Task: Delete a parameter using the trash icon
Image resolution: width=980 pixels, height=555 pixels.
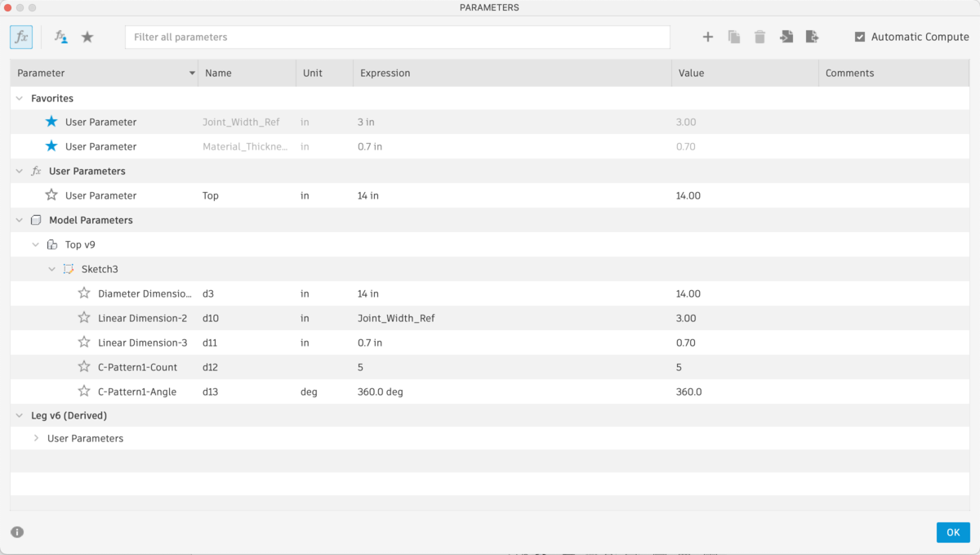Action: click(759, 37)
